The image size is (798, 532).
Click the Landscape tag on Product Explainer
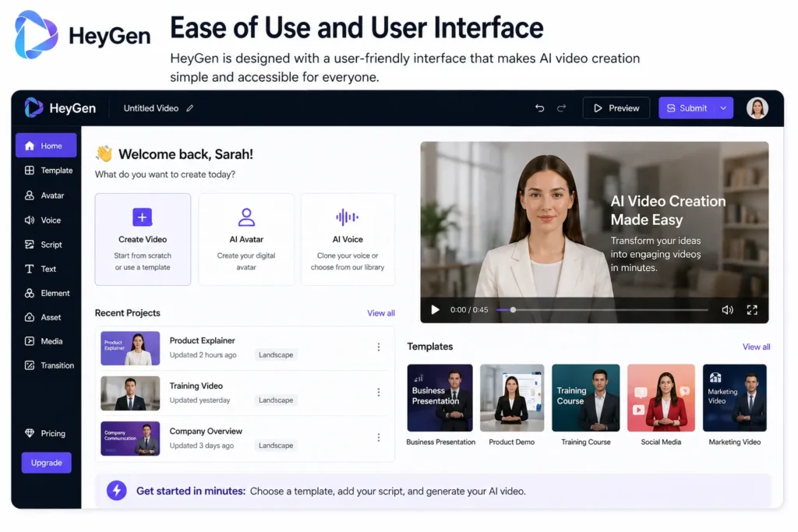[276, 355]
